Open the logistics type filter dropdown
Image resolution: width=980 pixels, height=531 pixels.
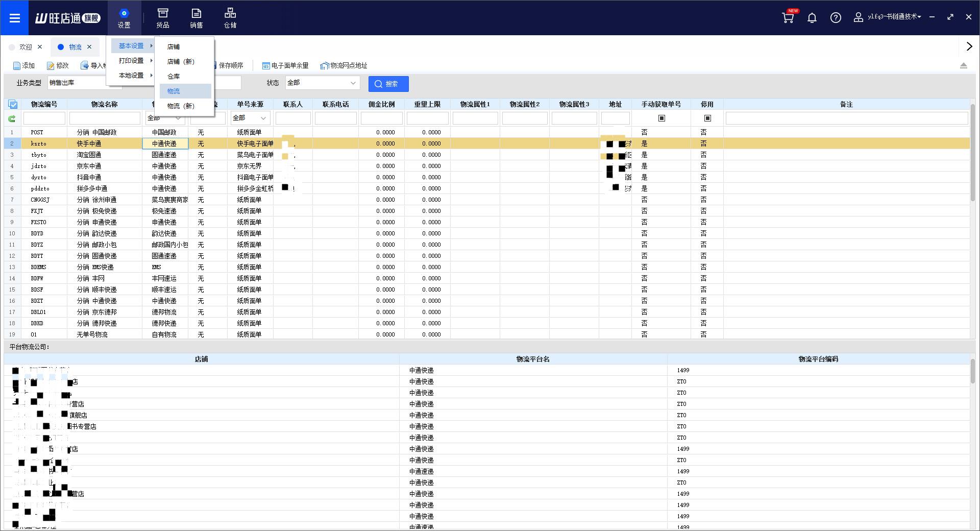165,118
